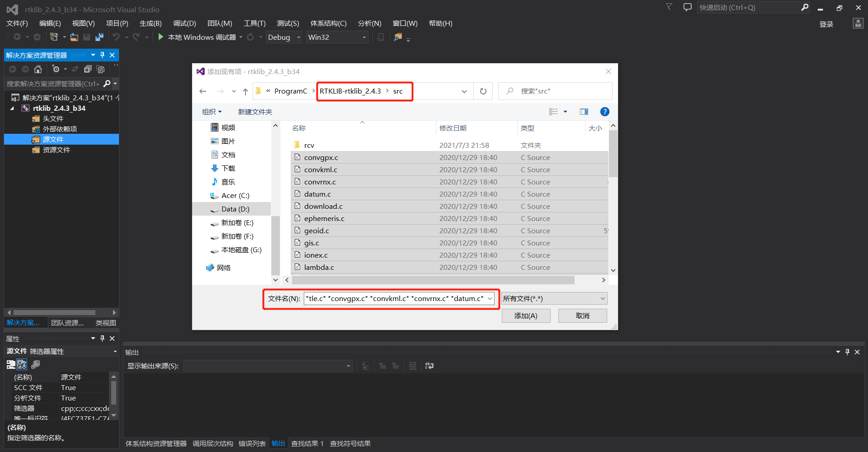Image resolution: width=868 pixels, height=452 pixels.
Task: Click the Word Wrap icon in Output pane
Action: (x=429, y=366)
